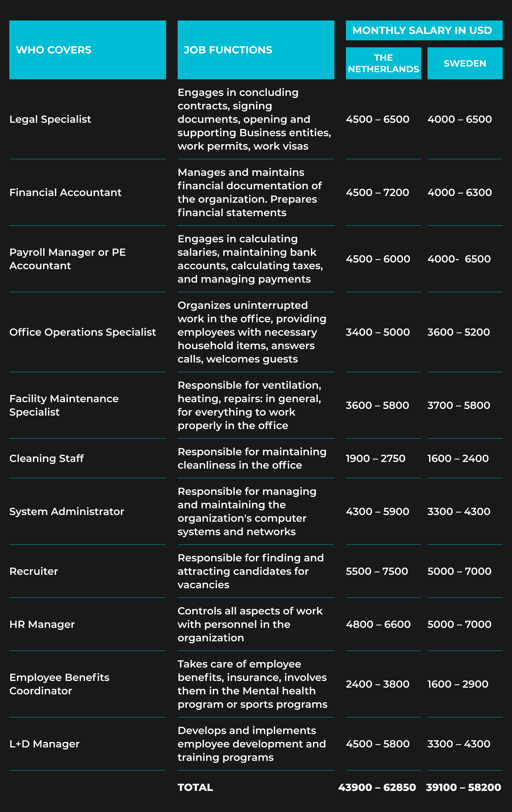Click the WHO COVERS column header

[87, 50]
